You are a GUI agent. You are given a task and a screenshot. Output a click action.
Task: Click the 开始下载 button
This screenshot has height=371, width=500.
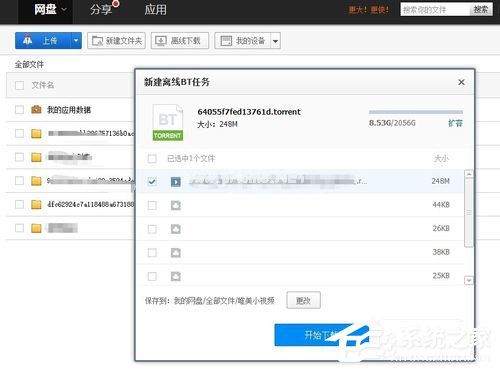[x=321, y=335]
